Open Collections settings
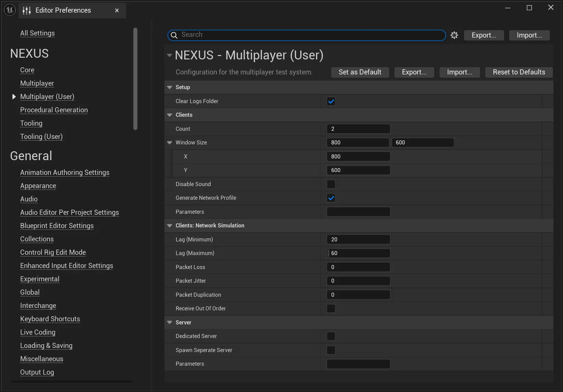 (37, 239)
